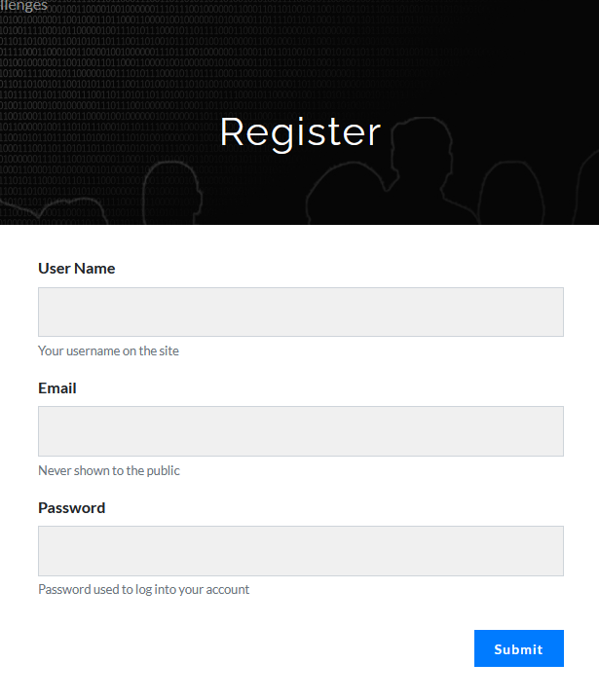Click the Email field label
The width and height of the screenshot is (599, 700).
[x=57, y=387]
